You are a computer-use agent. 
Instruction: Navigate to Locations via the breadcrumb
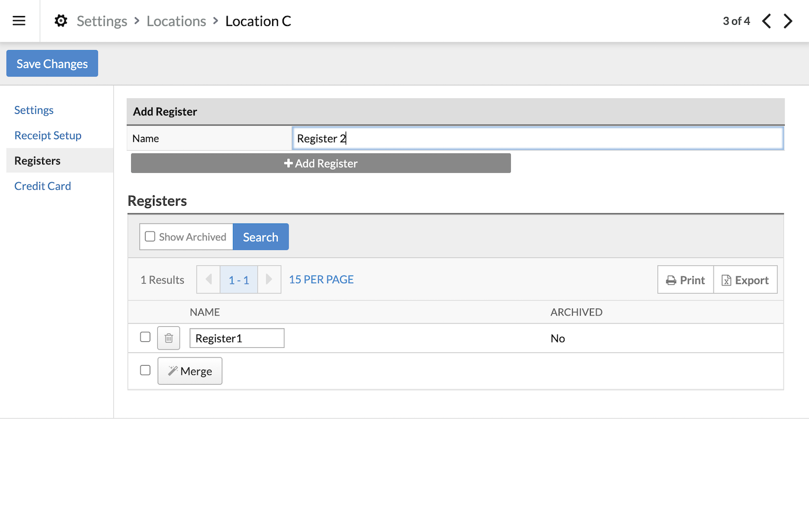(176, 21)
